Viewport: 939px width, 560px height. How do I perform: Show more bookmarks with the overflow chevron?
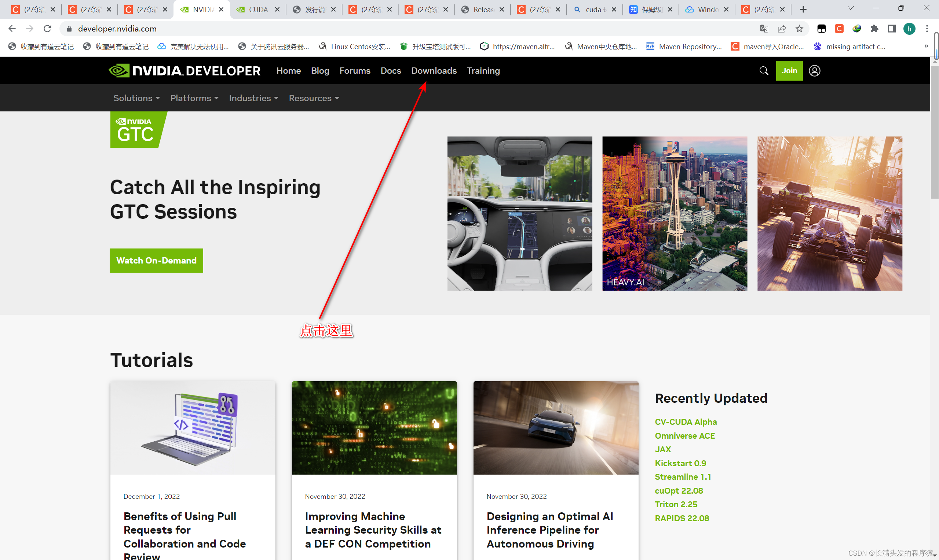[x=926, y=46]
